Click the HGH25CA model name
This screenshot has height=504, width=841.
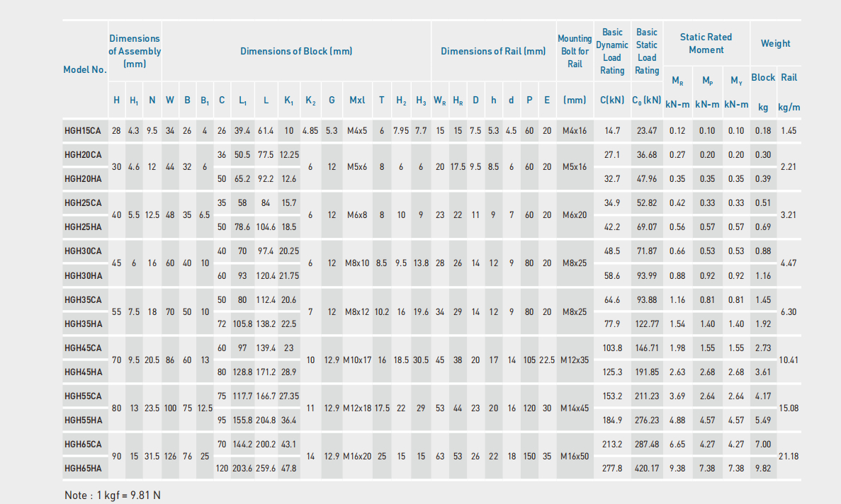[x=83, y=203]
